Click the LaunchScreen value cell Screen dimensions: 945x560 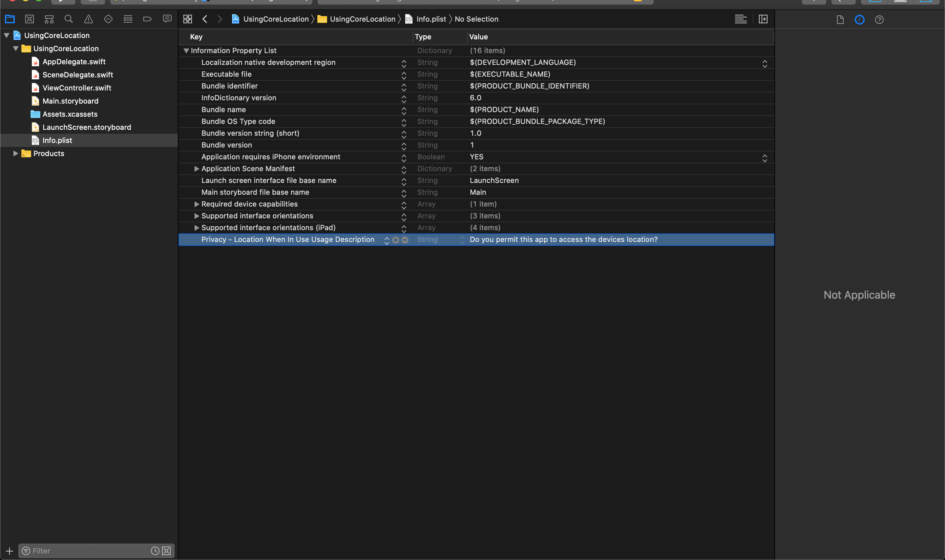point(494,180)
